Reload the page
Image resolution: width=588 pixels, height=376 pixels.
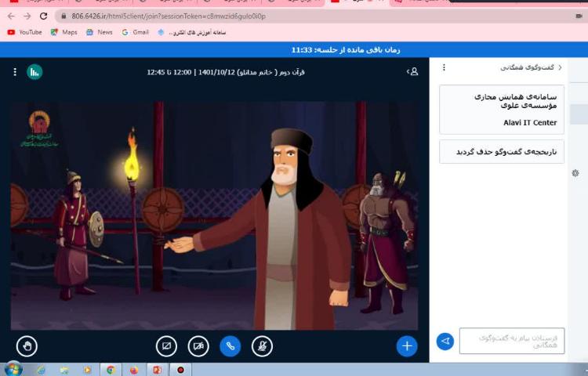point(43,16)
